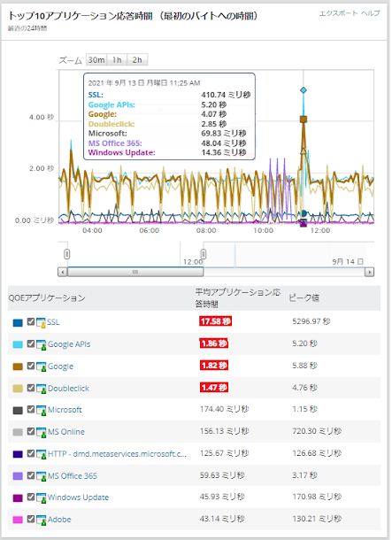Open the Google application details link
Image resolution: width=392 pixels, height=540 pixels.
coord(60,366)
